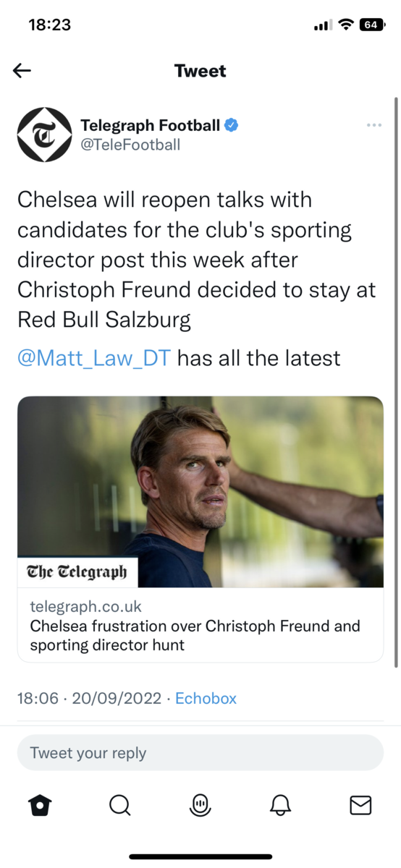Tap the Telegraph Football account name
Viewport: 401px width, 868px height.
click(150, 125)
